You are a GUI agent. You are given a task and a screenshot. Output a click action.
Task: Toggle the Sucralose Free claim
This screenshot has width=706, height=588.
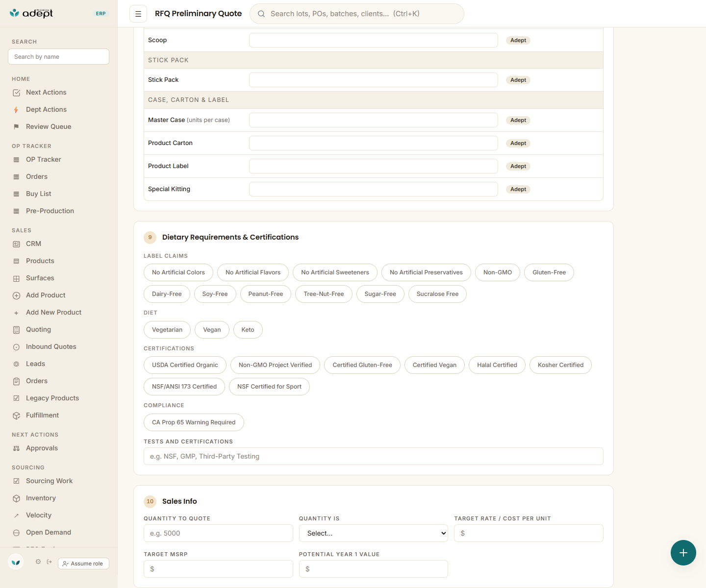437,294
